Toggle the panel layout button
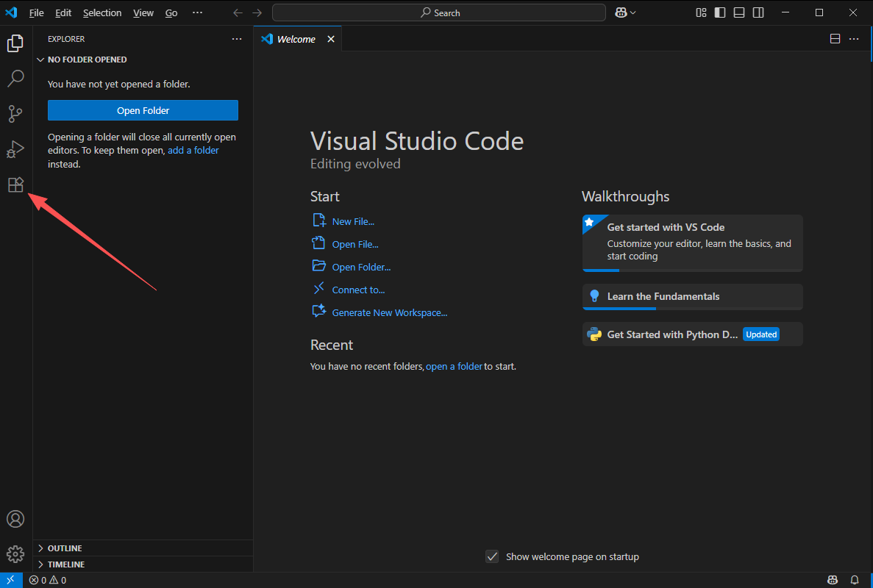Image resolution: width=873 pixels, height=588 pixels. 739,12
